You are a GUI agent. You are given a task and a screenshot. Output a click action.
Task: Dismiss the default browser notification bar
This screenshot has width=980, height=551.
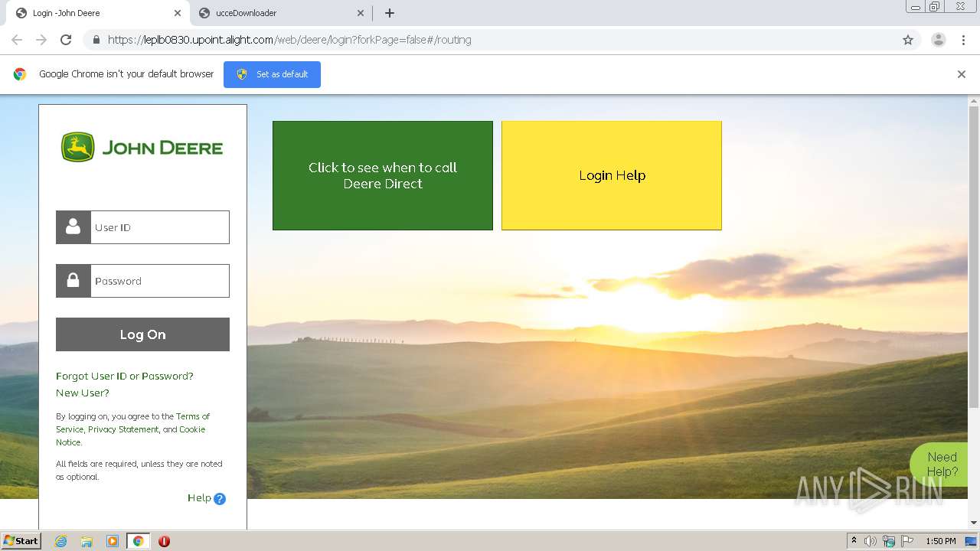962,74
